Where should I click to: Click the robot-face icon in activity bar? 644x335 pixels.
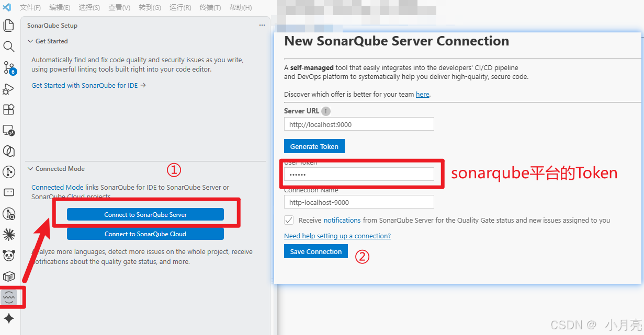pyautogui.click(x=9, y=193)
